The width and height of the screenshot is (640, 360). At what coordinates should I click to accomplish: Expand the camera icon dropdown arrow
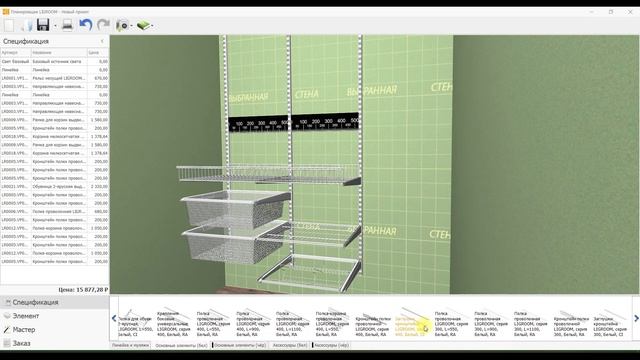(132, 26)
